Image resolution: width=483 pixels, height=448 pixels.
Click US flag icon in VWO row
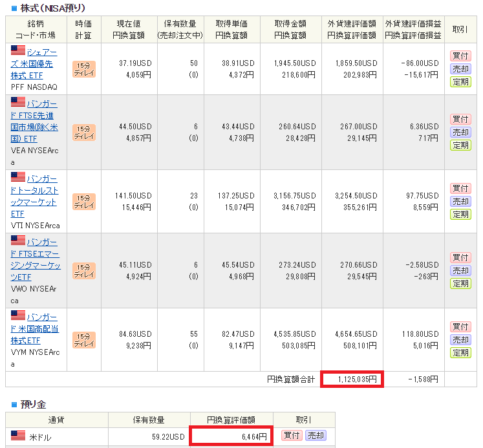[x=18, y=240]
